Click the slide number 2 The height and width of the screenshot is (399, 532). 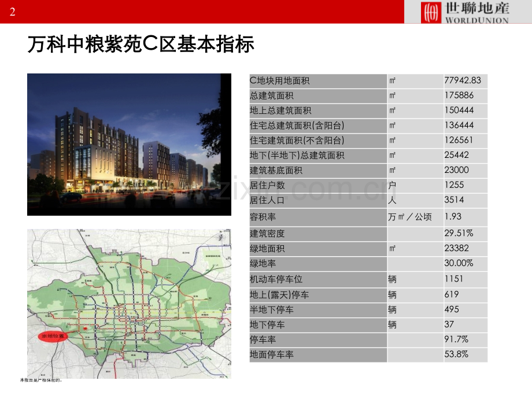(x=12, y=12)
